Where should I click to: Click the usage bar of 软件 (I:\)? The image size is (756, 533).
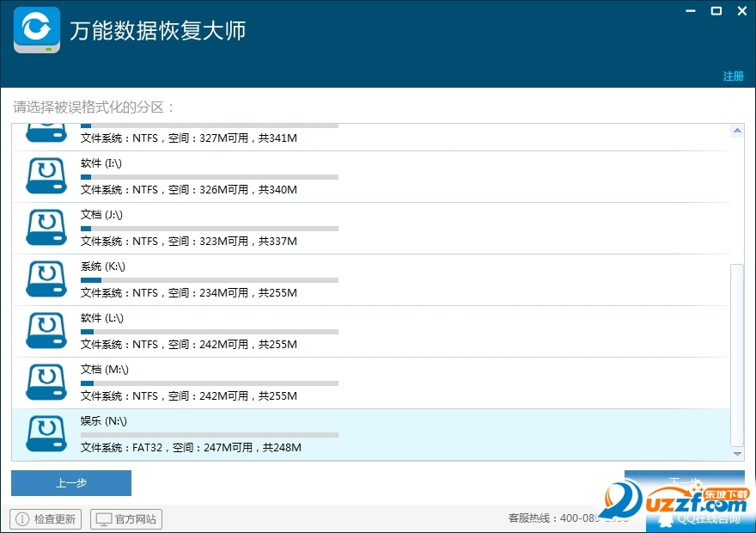tap(209, 177)
